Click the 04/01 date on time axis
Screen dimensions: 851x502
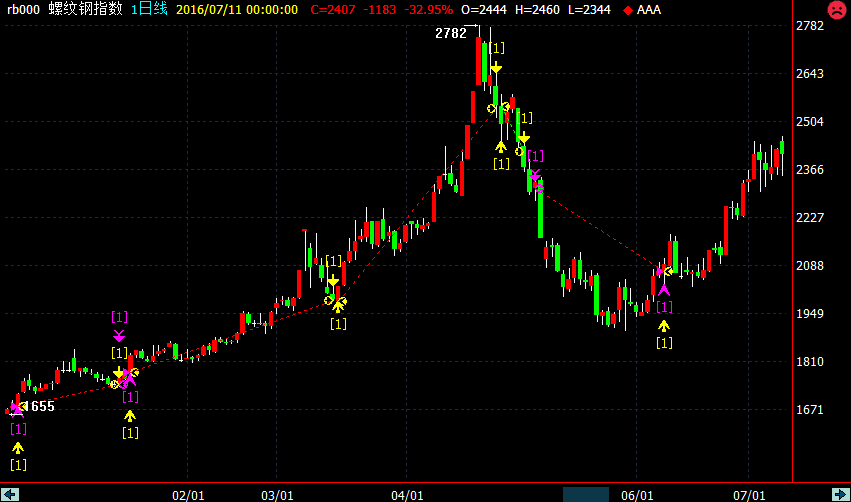[406, 495]
